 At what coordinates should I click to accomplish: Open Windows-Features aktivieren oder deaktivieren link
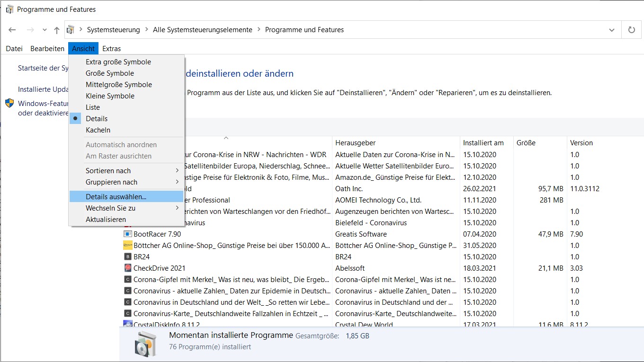43,108
